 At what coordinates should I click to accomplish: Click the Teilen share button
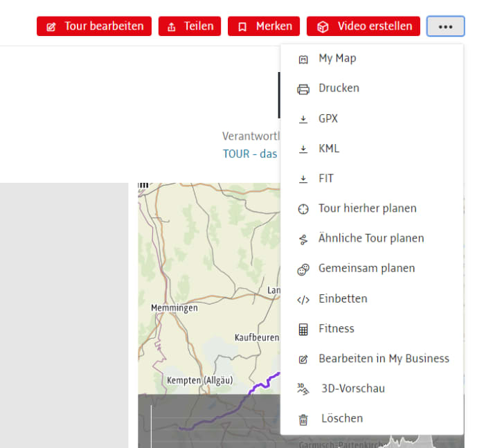(x=190, y=26)
